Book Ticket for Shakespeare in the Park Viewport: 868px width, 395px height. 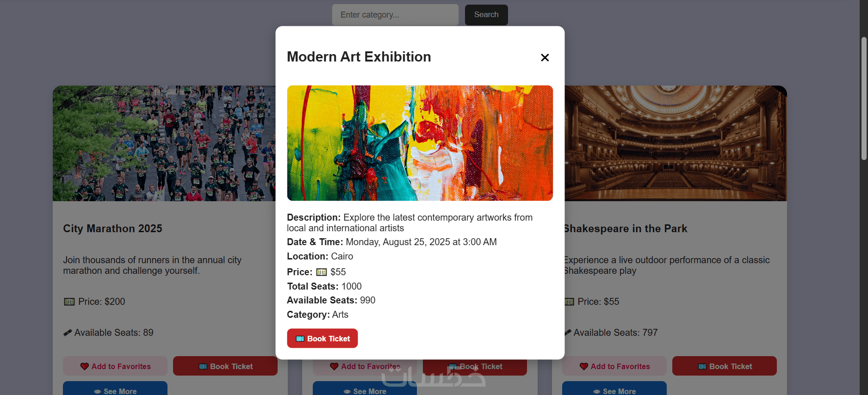coord(725,366)
